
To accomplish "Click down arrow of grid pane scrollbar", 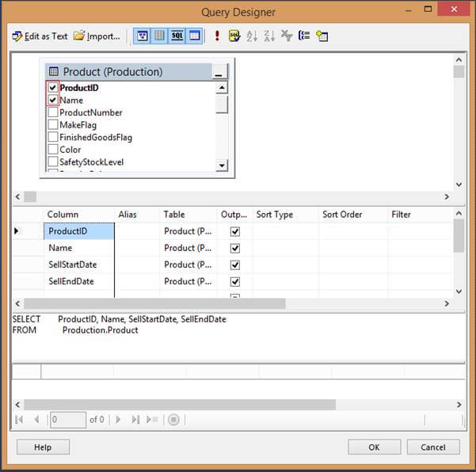I will click(x=459, y=291).
